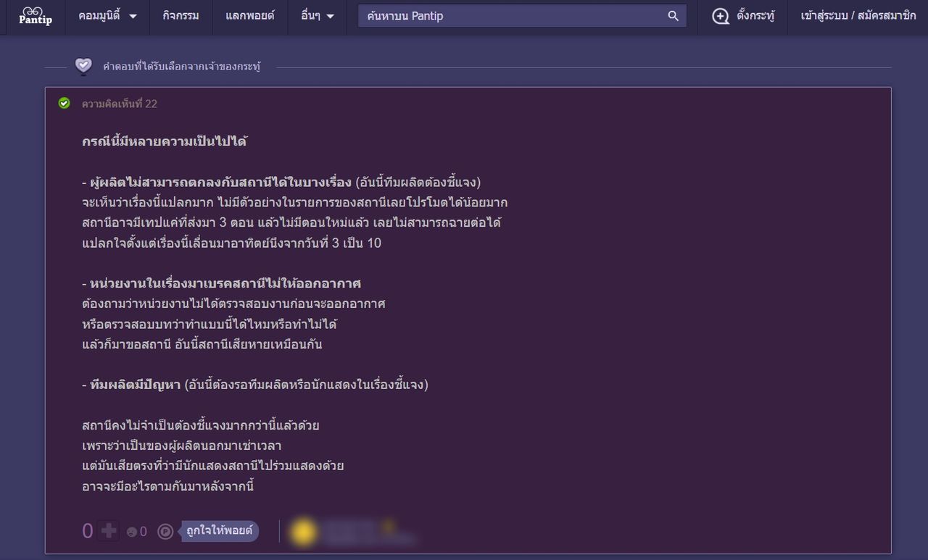Click the Pantip logo
The image size is (928, 560).
tap(36, 16)
